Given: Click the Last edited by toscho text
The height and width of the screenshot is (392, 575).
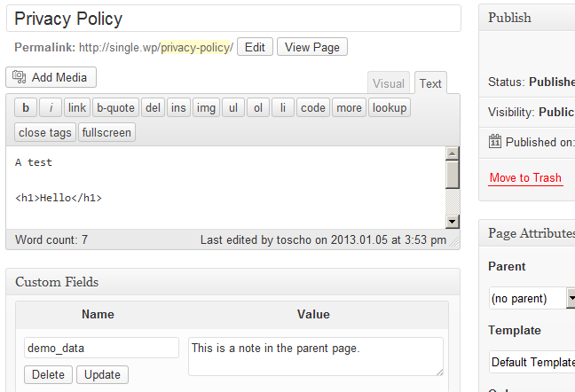Looking at the screenshot, I should pos(323,239).
